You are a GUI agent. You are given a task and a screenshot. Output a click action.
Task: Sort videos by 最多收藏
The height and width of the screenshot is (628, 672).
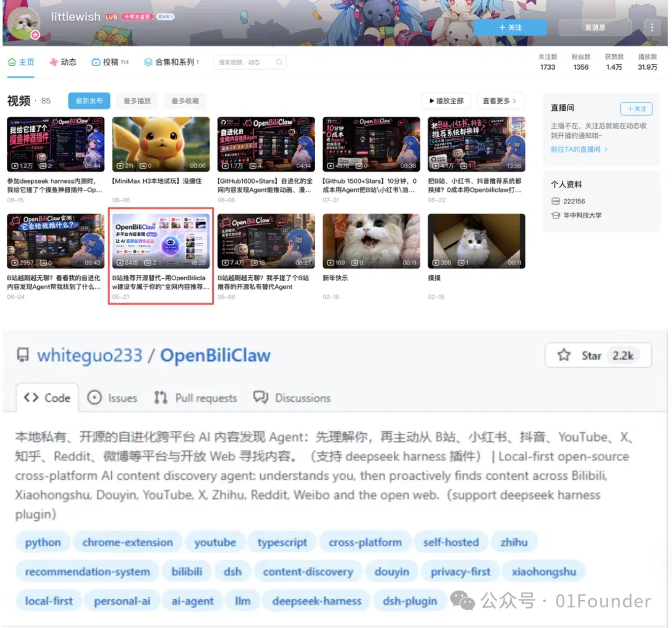point(185,101)
